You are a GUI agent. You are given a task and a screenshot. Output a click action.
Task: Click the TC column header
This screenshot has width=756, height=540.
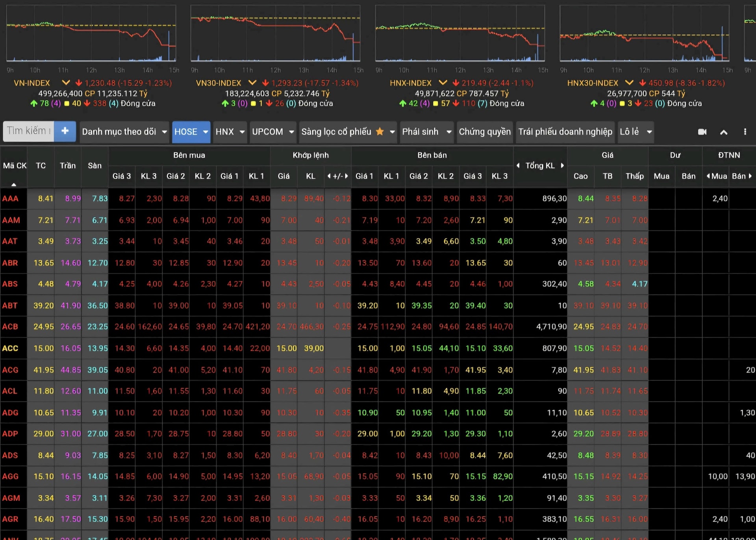click(41, 166)
